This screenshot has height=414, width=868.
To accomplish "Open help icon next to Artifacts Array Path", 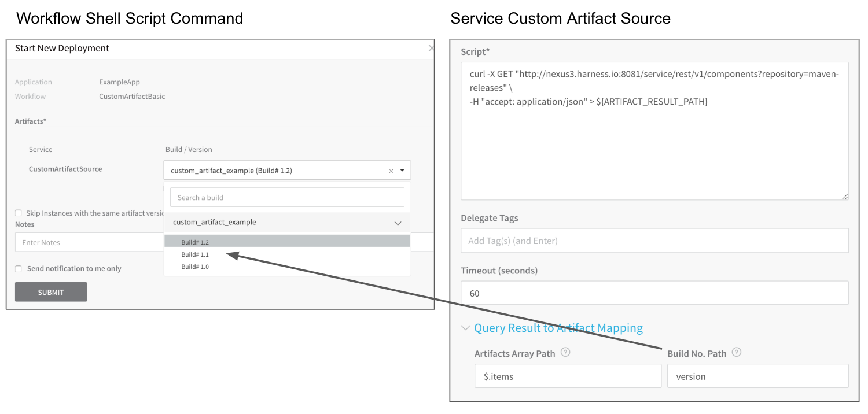I will (x=565, y=352).
